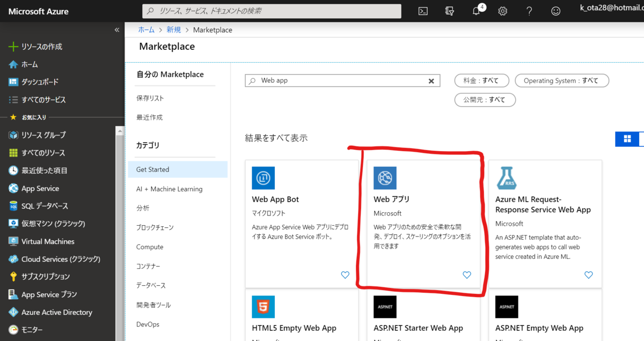The width and height of the screenshot is (644, 341).
Task: Click the ASP.NET Starter Web App icon
Action: point(385,307)
